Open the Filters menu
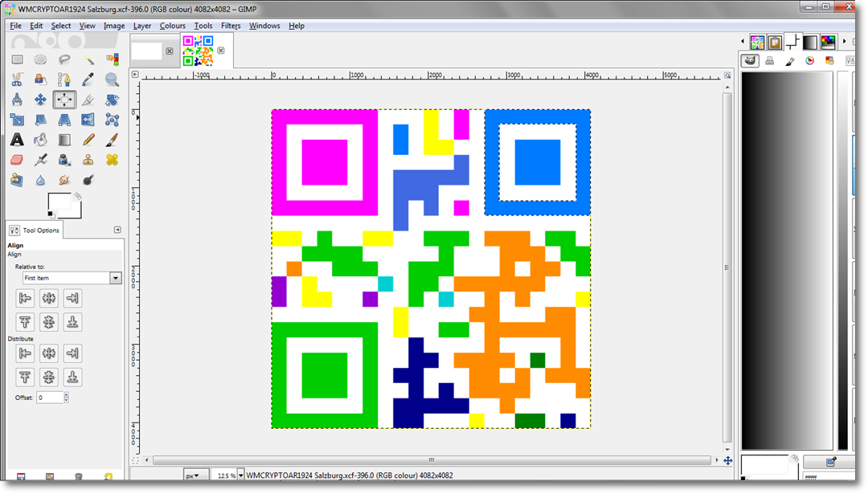Viewport: 868px width, 494px height. 231,26
